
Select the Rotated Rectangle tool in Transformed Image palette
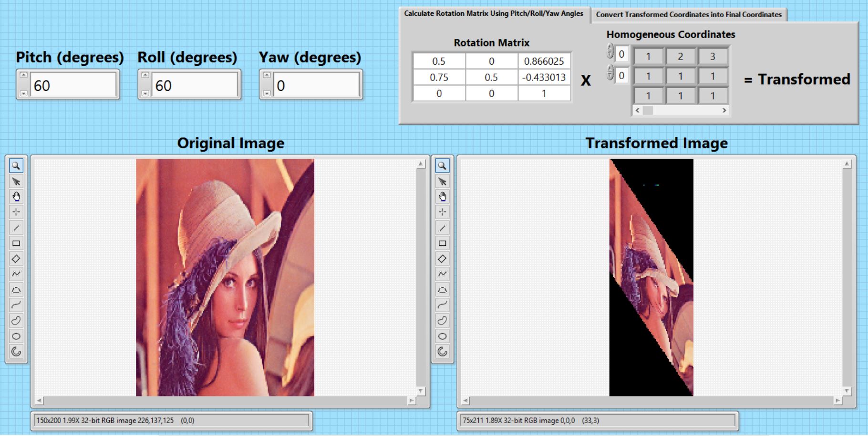click(443, 259)
